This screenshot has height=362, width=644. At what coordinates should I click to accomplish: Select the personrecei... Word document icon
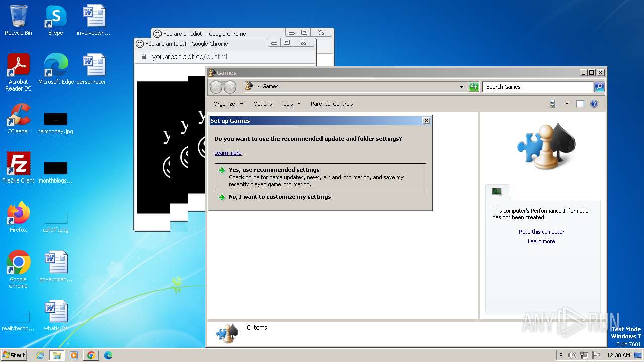click(x=94, y=69)
